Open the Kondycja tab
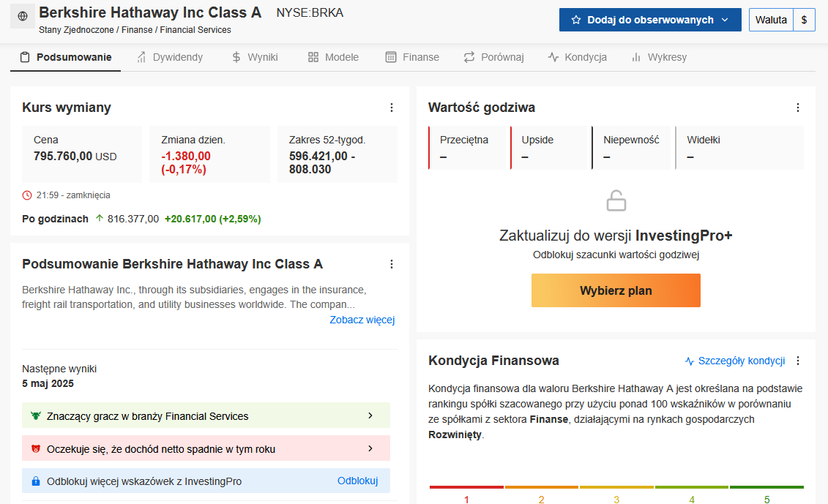Screen dimensions: 828x504 (577, 57)
